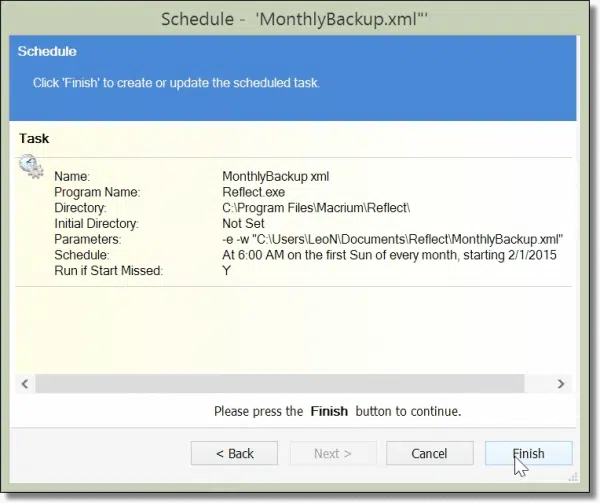Select the MonthlyBackup.xml name value
Screen dimensions: 600x503
[276, 177]
